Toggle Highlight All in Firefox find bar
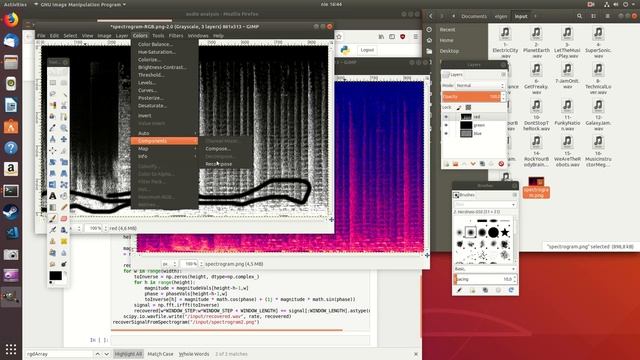 [128, 354]
